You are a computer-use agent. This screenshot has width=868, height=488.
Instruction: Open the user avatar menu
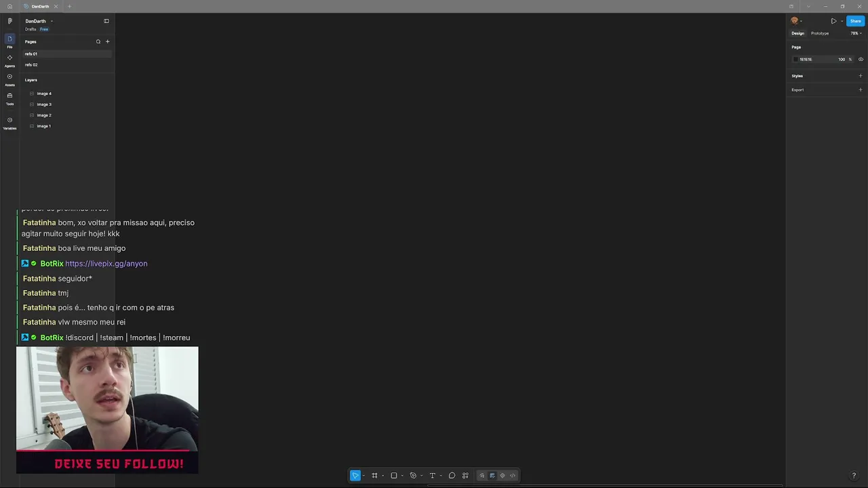796,21
